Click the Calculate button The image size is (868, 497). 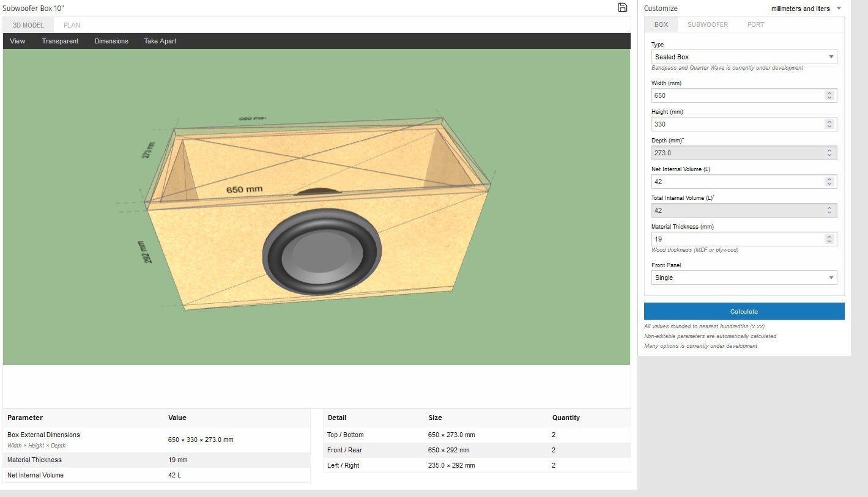point(744,311)
